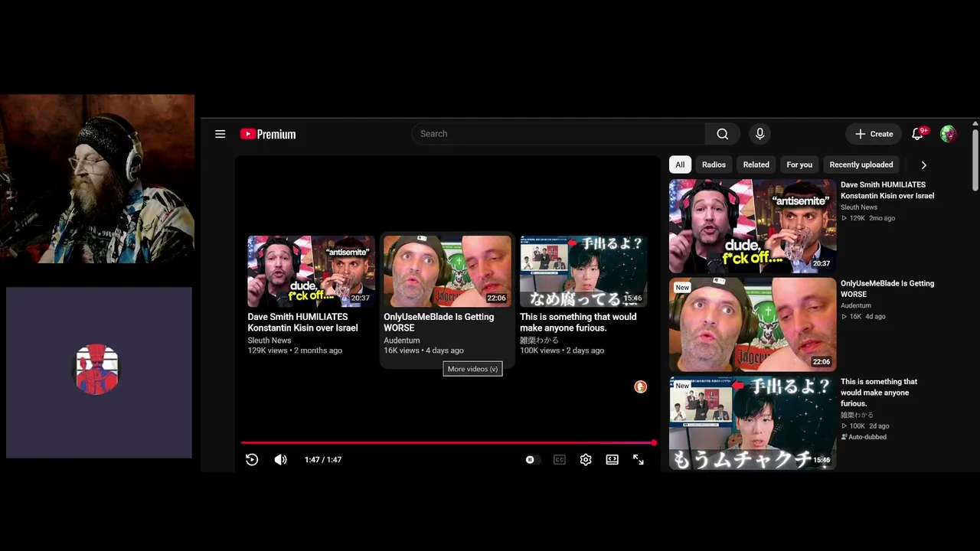980x551 pixels.
Task: Select the Radios filter chip
Action: tap(714, 165)
